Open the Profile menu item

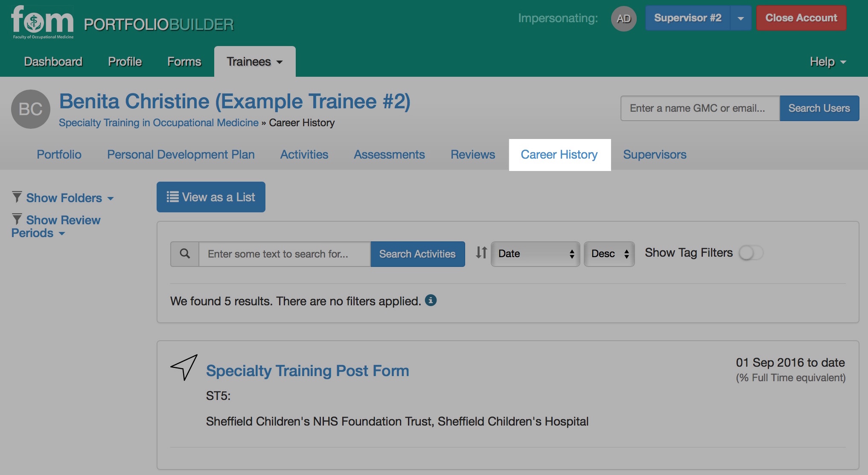pyautogui.click(x=125, y=61)
